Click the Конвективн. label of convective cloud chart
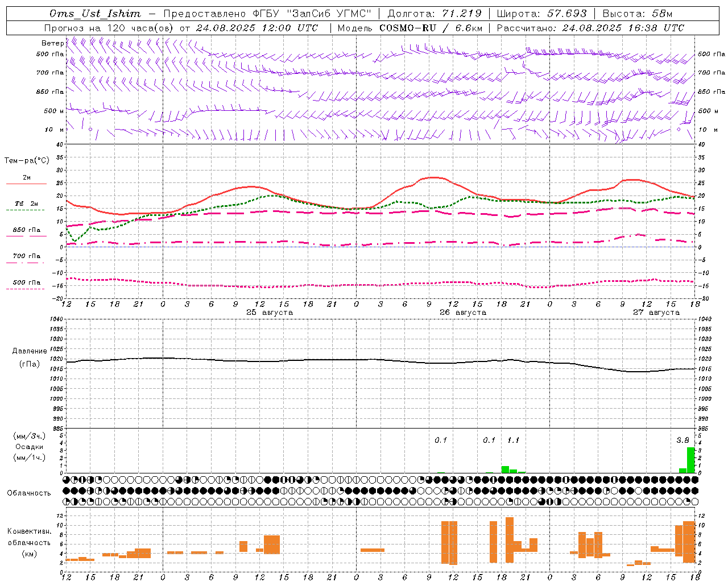Image resolution: width=728 pixels, height=582 pixels. [29, 531]
